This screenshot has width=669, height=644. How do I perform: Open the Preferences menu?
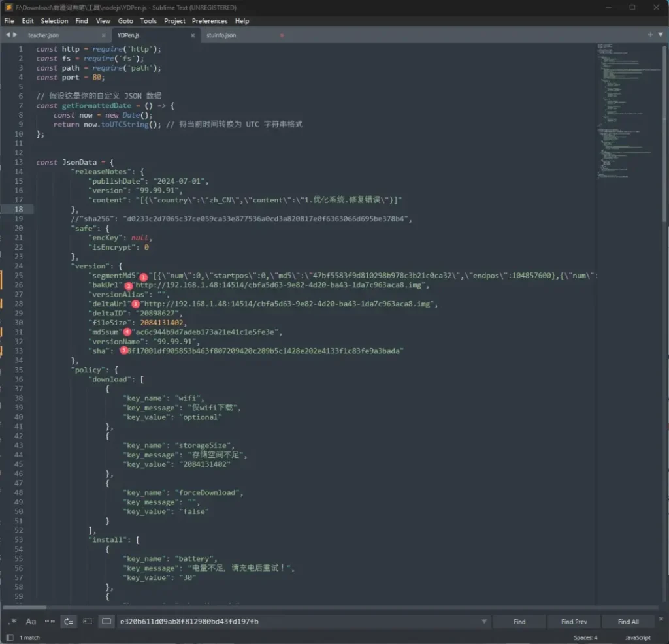tap(210, 21)
